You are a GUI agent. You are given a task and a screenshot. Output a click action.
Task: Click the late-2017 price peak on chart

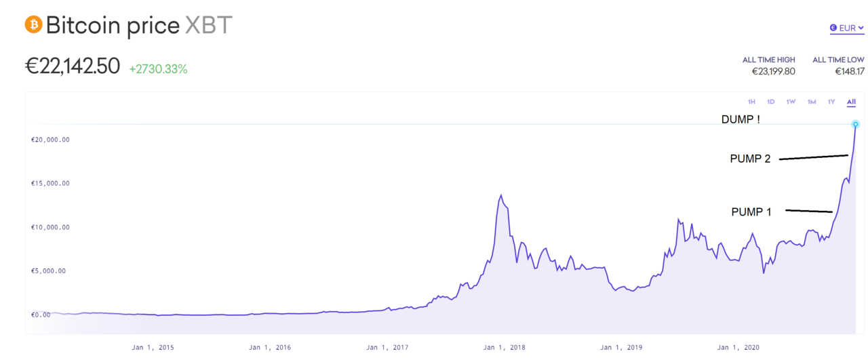tap(500, 195)
